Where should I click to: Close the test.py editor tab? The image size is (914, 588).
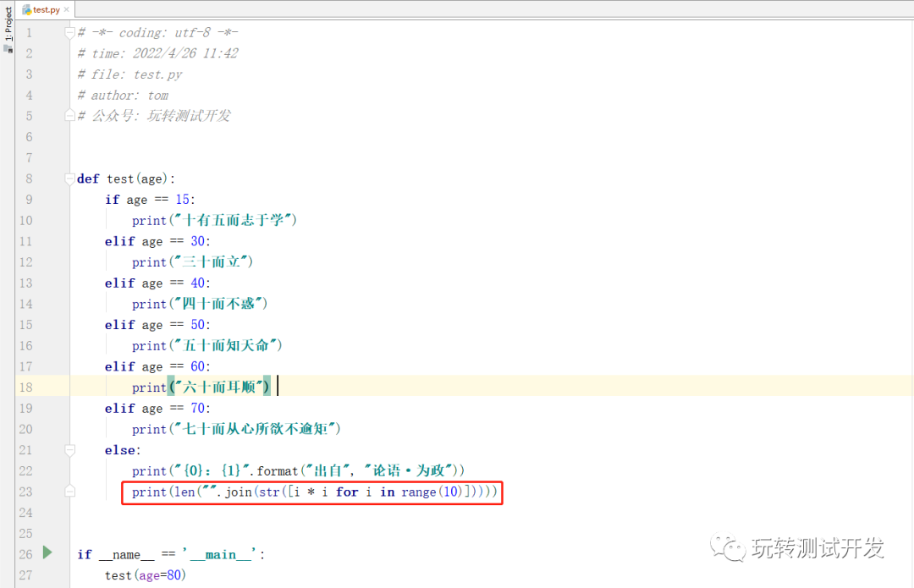68,10
